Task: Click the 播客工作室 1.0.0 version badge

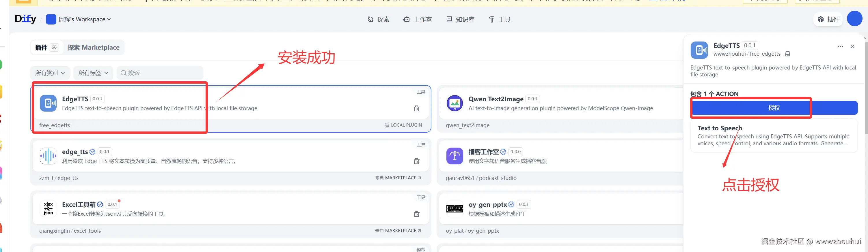Action: click(x=516, y=151)
